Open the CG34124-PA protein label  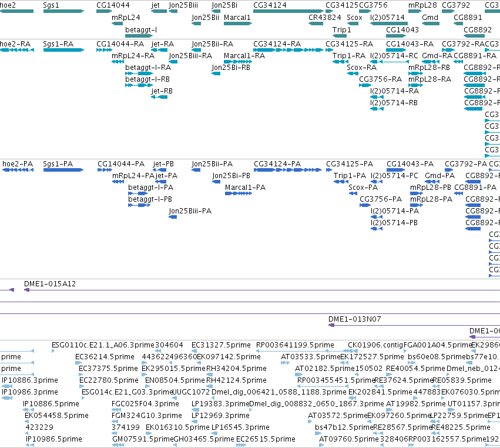[x=277, y=164]
